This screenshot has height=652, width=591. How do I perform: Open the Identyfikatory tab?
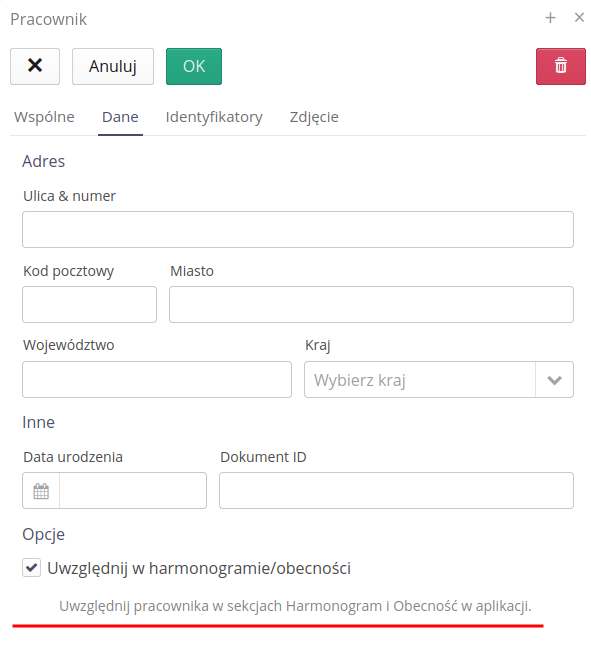pos(214,117)
